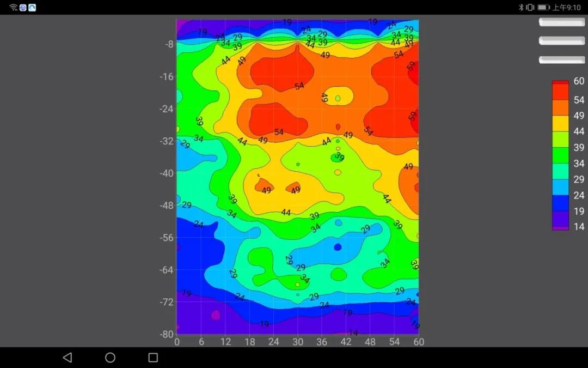Tap the Bluetooth icon in status bar
This screenshot has height=368, width=588.
coord(520,8)
